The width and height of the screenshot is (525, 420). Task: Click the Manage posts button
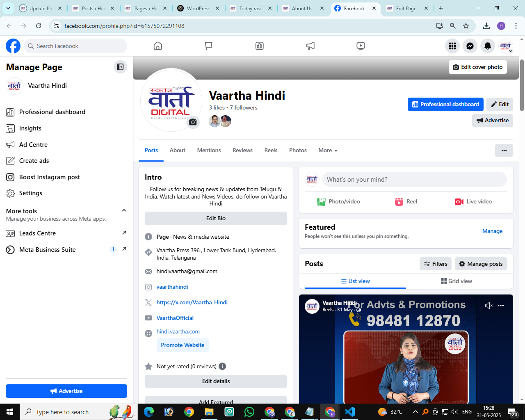click(481, 264)
